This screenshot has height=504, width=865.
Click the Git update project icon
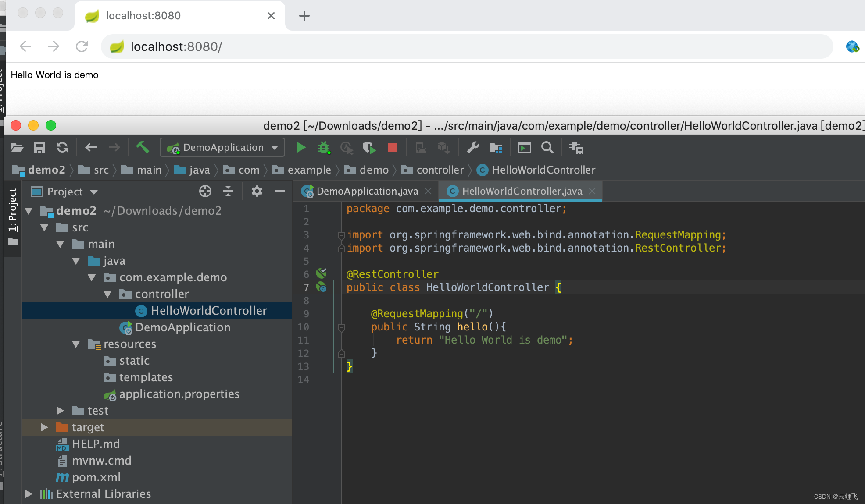coord(62,147)
